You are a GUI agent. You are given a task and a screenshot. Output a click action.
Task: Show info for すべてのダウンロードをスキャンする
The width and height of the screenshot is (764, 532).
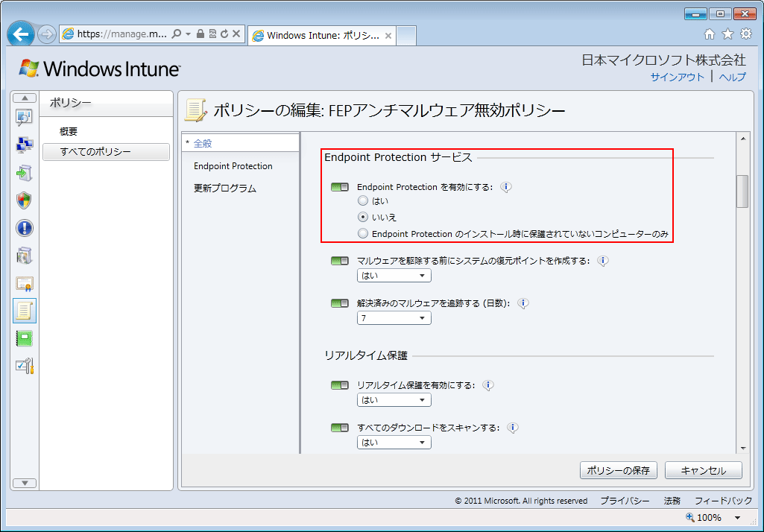pos(512,428)
